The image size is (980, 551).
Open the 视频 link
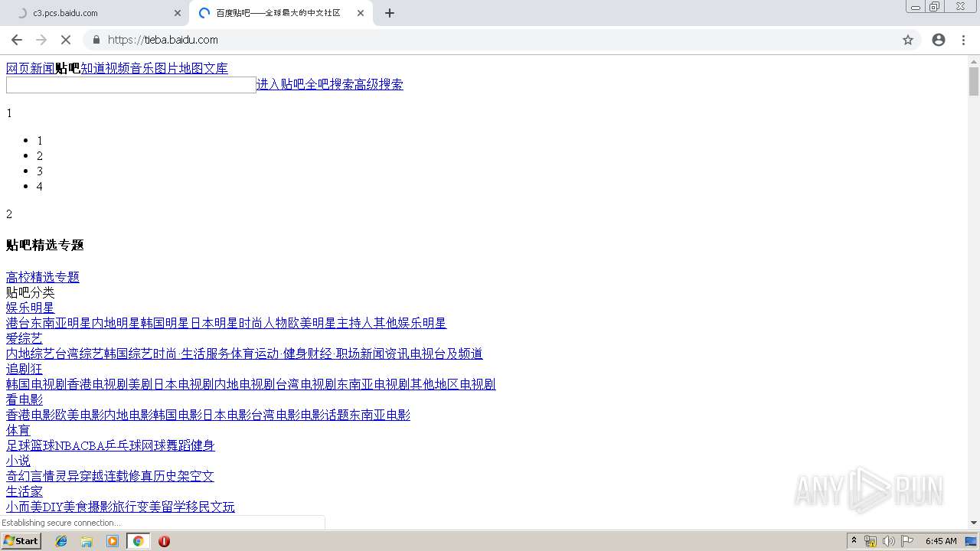pos(118,68)
